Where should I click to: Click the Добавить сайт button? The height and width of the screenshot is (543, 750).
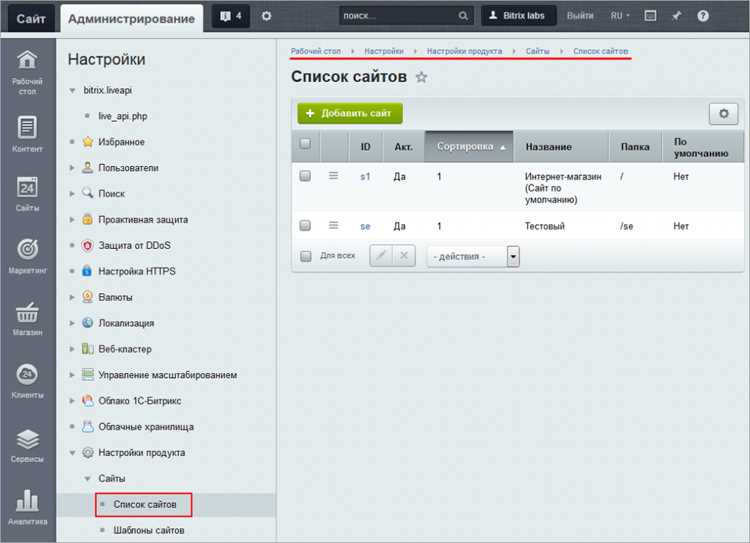[x=350, y=113]
